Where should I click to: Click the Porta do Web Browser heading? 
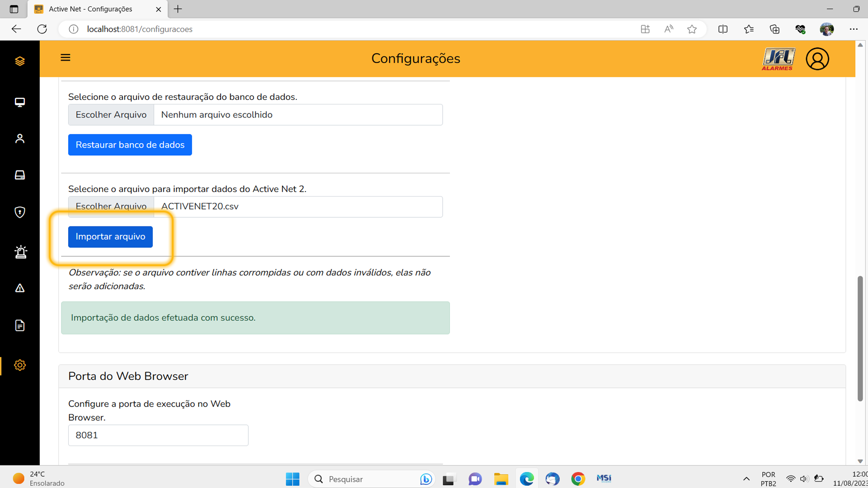pyautogui.click(x=128, y=376)
